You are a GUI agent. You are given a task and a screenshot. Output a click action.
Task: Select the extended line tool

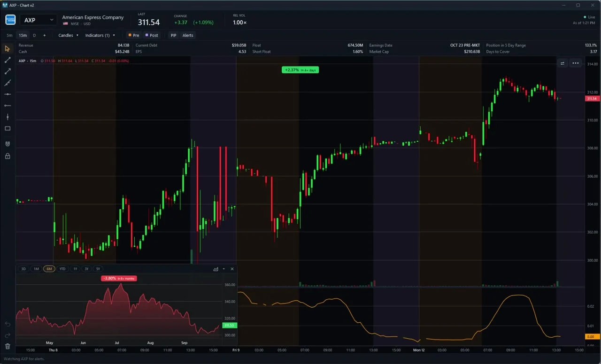8,83
